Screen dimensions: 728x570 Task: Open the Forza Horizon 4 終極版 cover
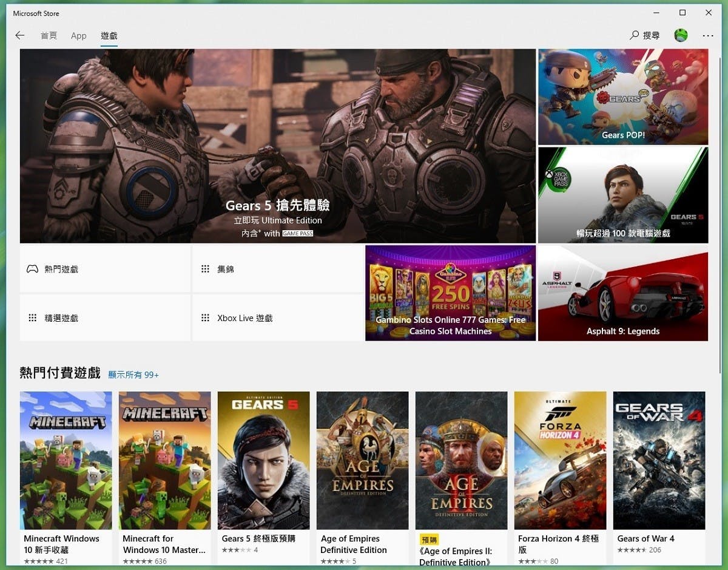(561, 460)
